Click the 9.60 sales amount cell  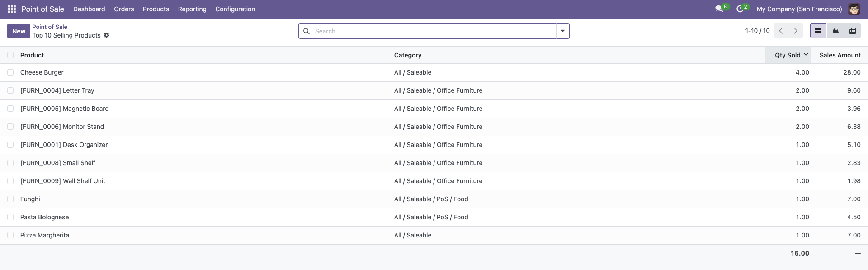click(x=854, y=90)
